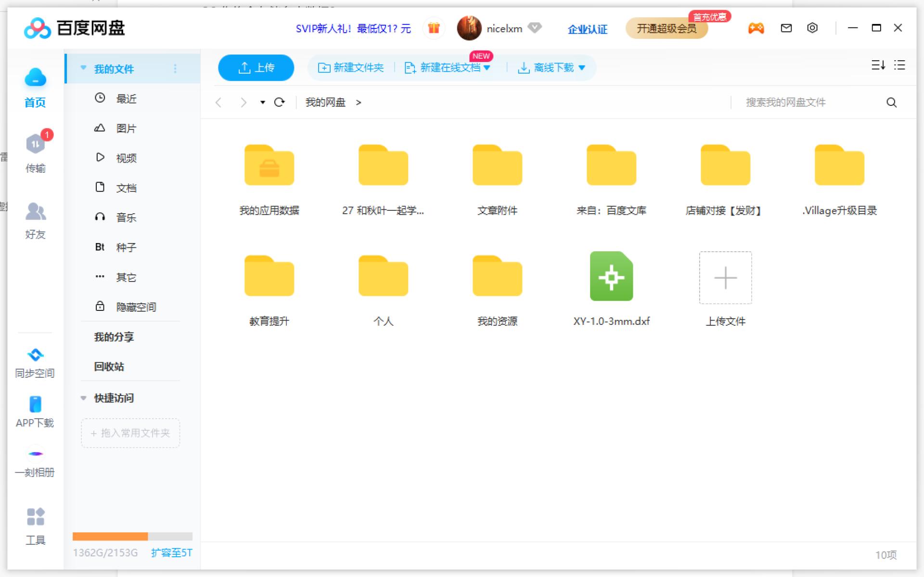This screenshot has height=577, width=924.
Task: Open the 工具 tools panel
Action: point(35,525)
